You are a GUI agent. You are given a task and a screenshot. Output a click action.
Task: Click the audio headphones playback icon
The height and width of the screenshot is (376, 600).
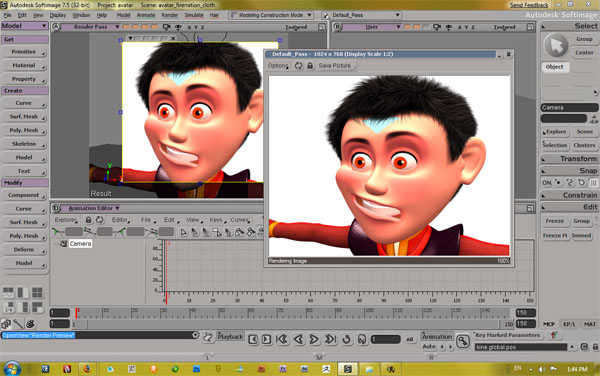click(362, 339)
